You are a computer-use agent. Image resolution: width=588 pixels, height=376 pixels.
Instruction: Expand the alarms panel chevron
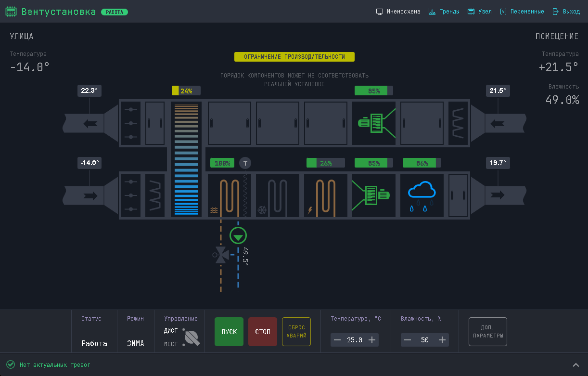(x=575, y=365)
